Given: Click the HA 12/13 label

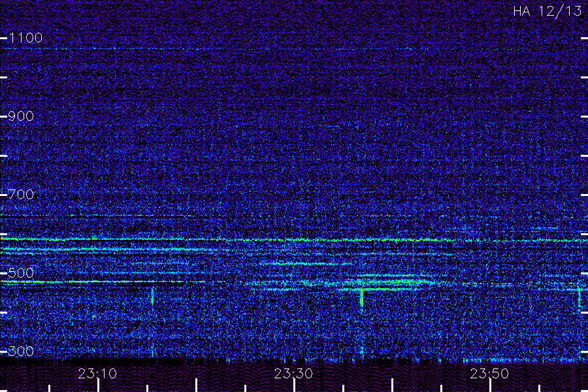Looking at the screenshot, I should click(x=547, y=11).
